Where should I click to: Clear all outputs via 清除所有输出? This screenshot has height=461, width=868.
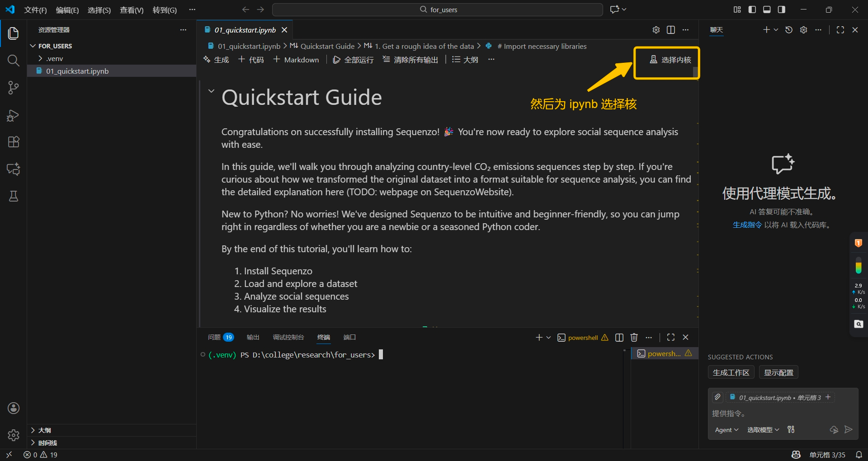[x=410, y=60]
